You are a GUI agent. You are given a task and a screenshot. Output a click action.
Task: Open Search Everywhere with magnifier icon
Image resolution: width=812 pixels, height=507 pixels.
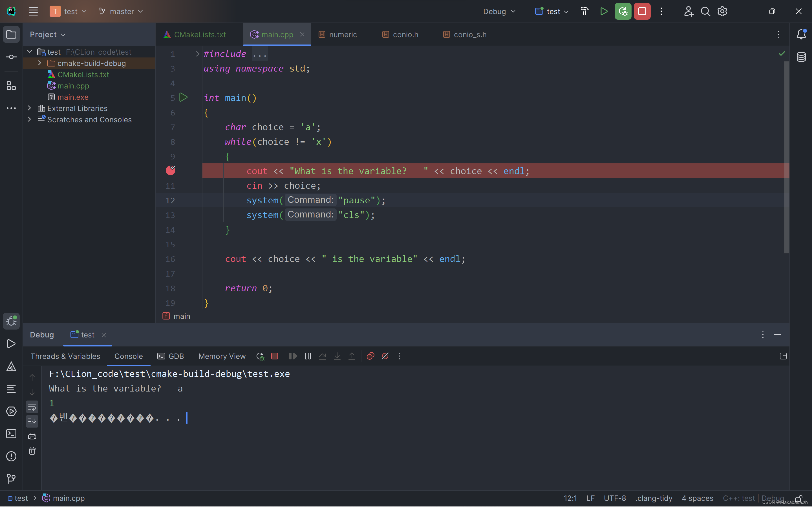[x=705, y=11]
